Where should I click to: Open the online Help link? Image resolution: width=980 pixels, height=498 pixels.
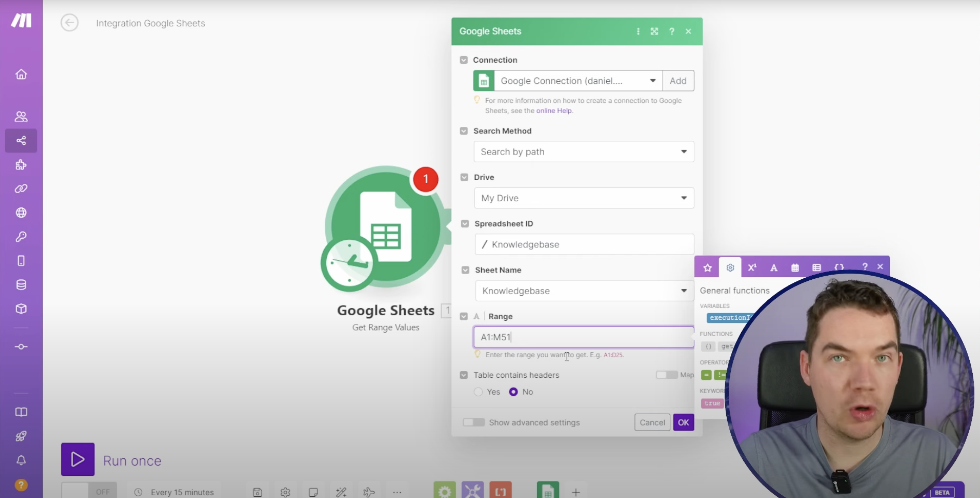(x=554, y=111)
